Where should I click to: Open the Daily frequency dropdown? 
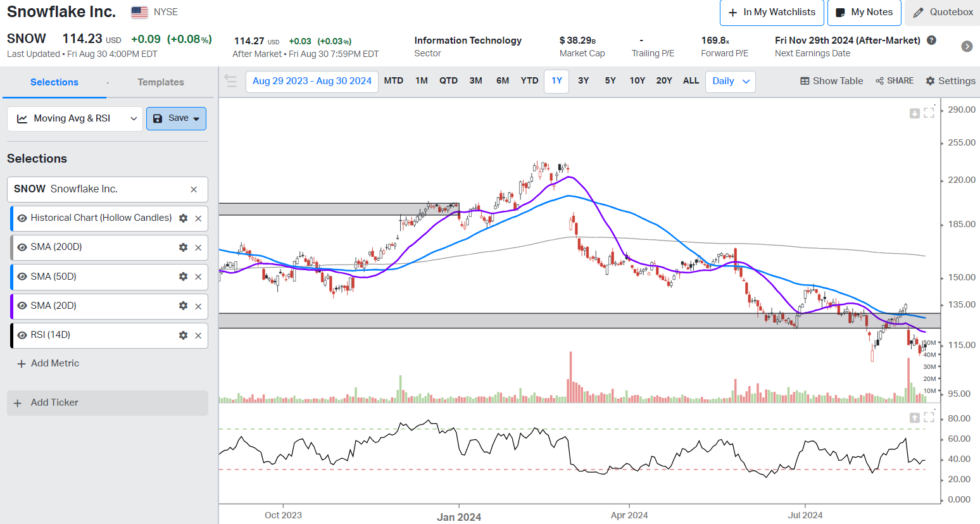(731, 81)
